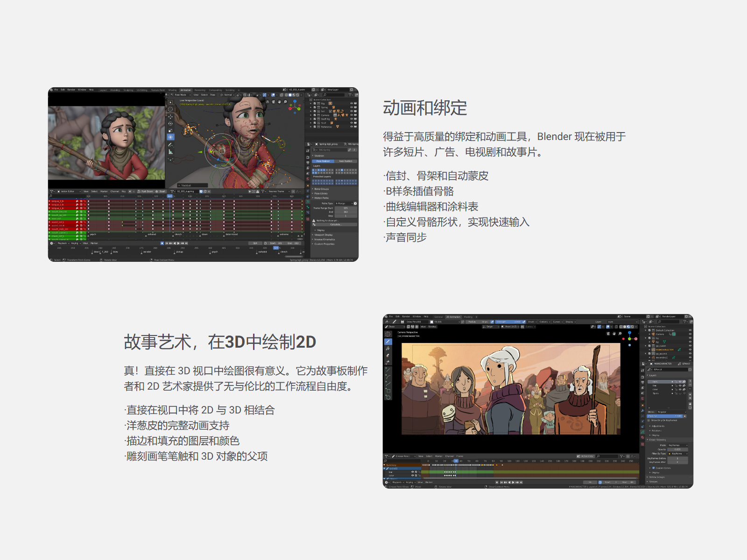Adjust the brush Radius slider
This screenshot has height=560, width=747.
pyautogui.click(x=478, y=322)
